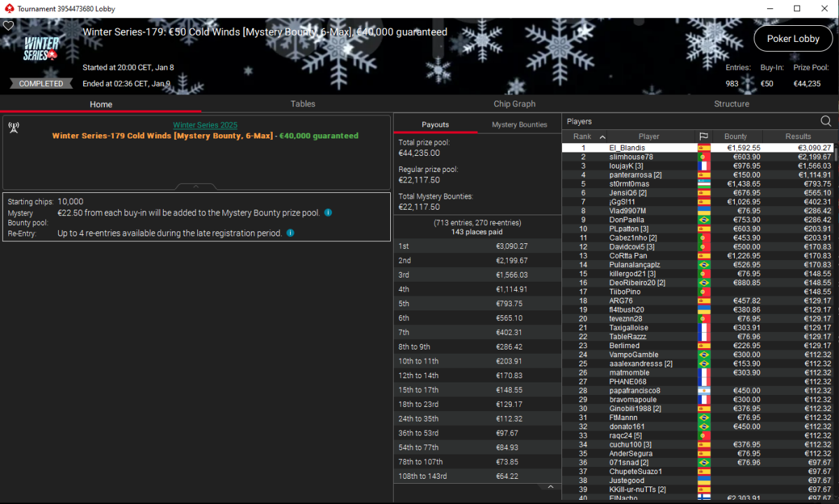Click the heart favorite icon
The height and width of the screenshot is (504, 839).
point(8,25)
